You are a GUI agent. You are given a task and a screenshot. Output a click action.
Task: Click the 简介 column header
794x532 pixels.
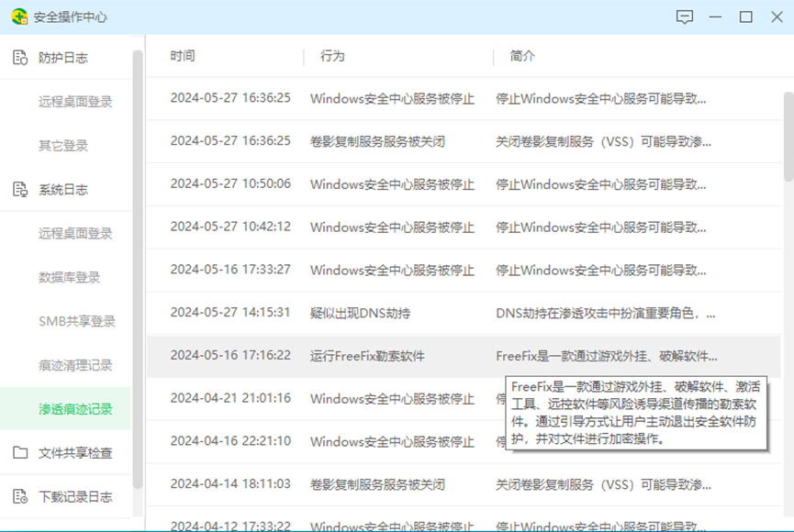coord(522,56)
